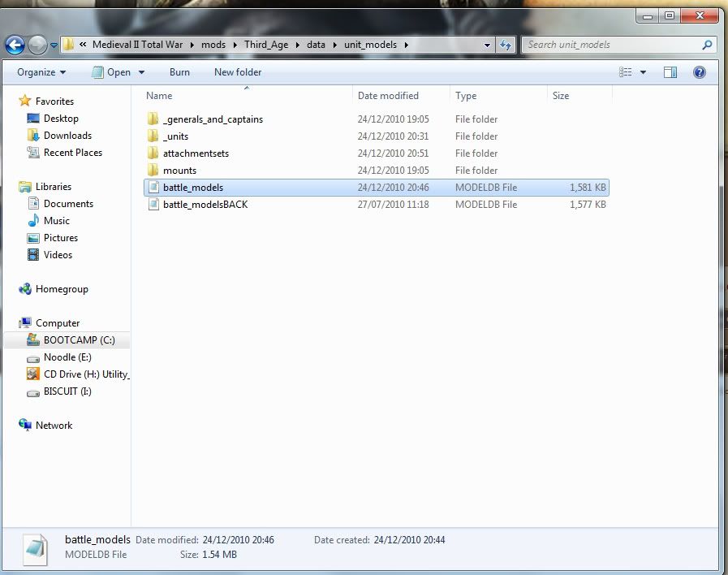Sort files by Date modified column
The height and width of the screenshot is (575, 728).
point(388,96)
